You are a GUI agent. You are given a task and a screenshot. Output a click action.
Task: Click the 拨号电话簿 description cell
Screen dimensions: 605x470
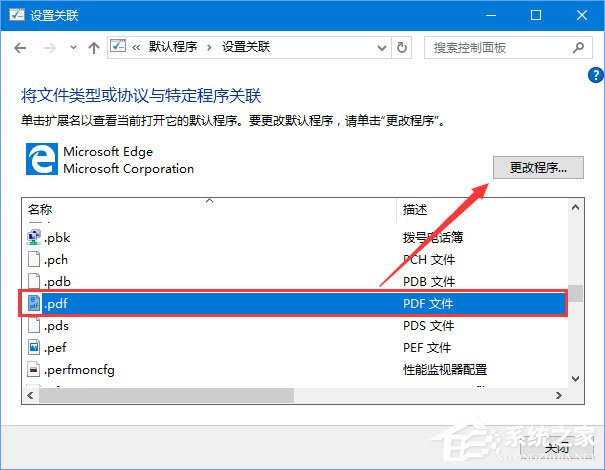pos(433,237)
